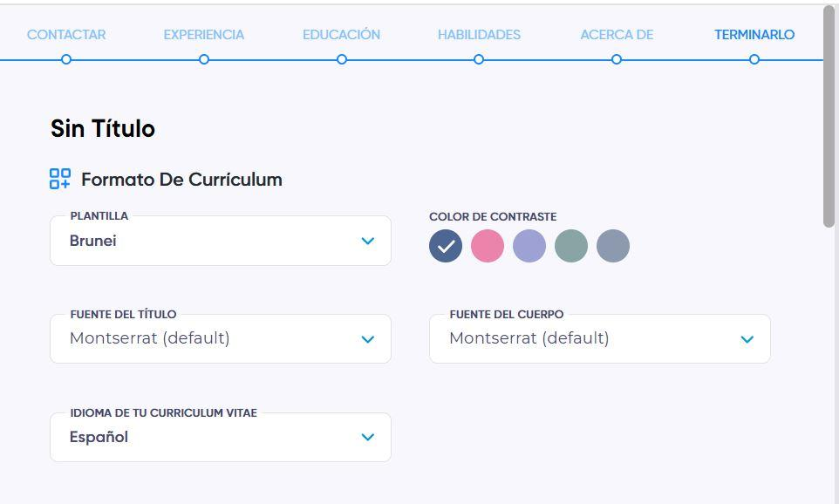Expand the Fuente del título dropdown
Image resolution: width=839 pixels, height=504 pixels.
pos(221,338)
